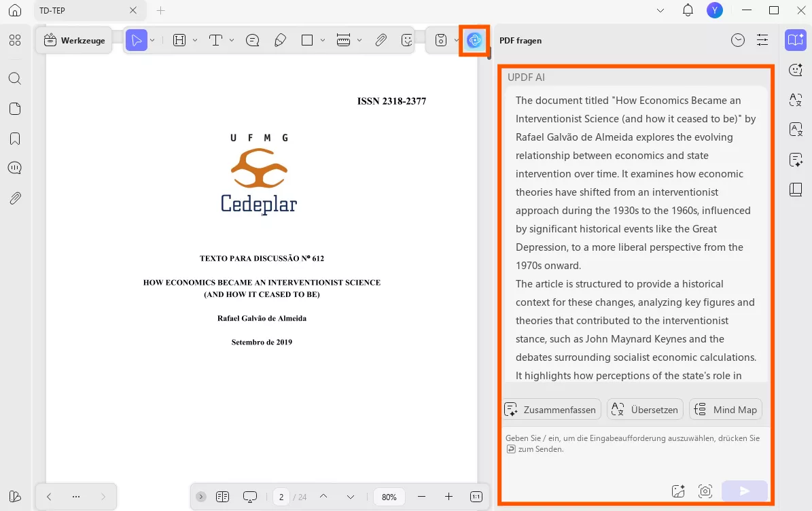This screenshot has width=812, height=511.
Task: Open the Werkzeuge menu
Action: pyautogui.click(x=73, y=40)
